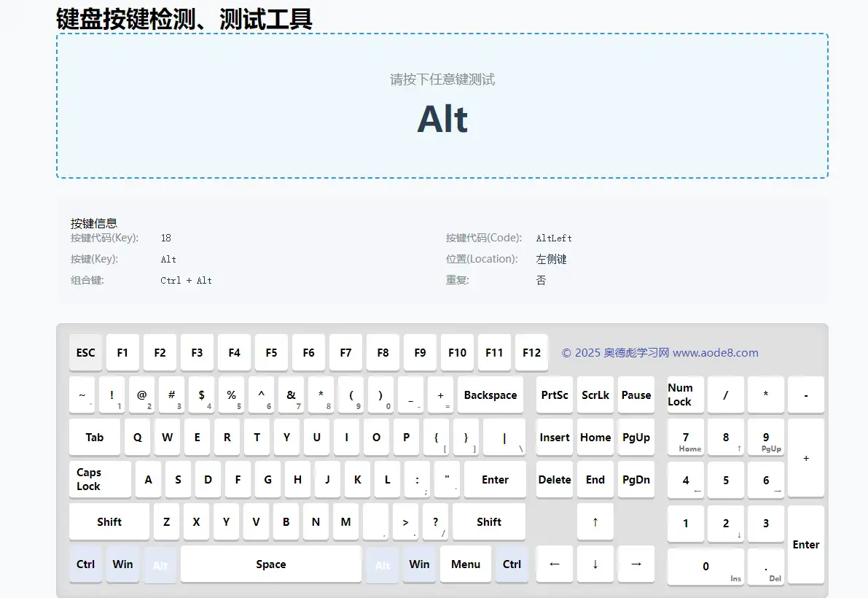The height and width of the screenshot is (598, 868).
Task: Toggle the Num Lock key
Action: point(685,395)
